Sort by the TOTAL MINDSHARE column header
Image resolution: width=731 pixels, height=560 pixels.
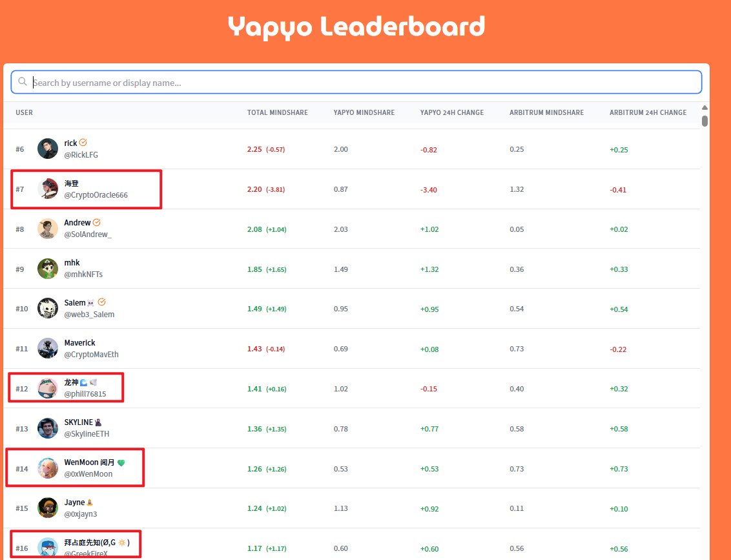coord(278,112)
